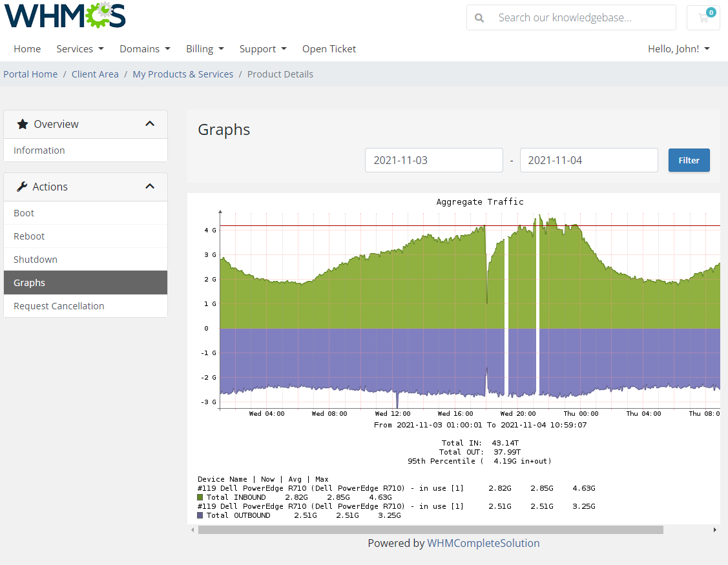Click green Total INBOUND legend swatch

tap(200, 497)
